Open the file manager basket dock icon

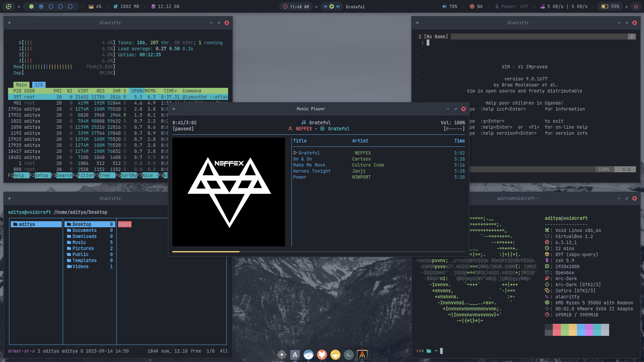coord(308,355)
